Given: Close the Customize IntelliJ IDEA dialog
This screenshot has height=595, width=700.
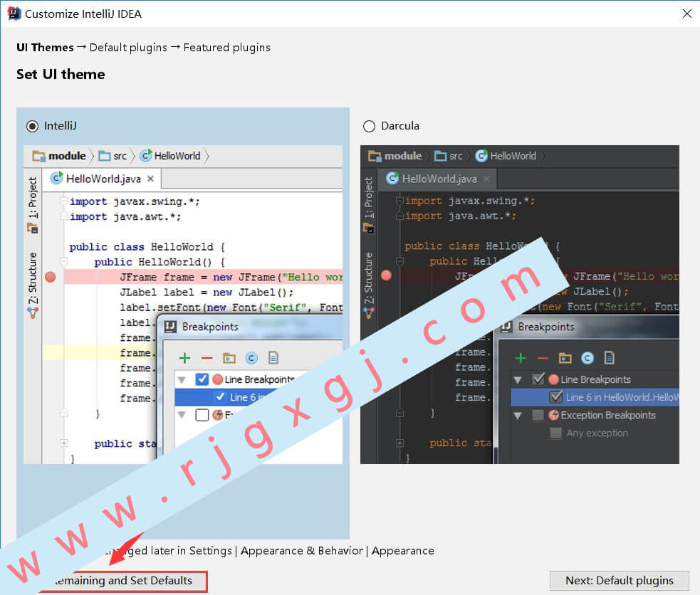Looking at the screenshot, I should [687, 14].
